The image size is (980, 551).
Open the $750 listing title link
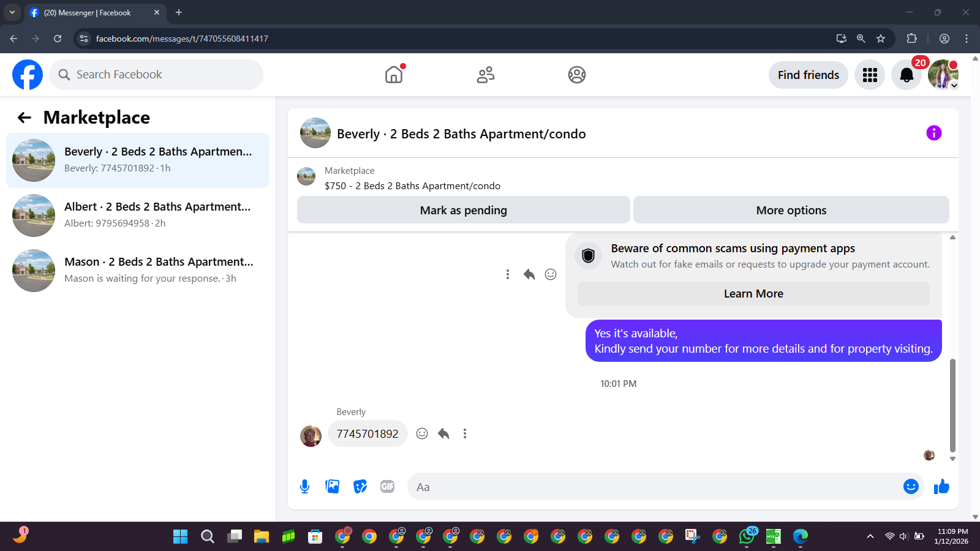point(413,186)
